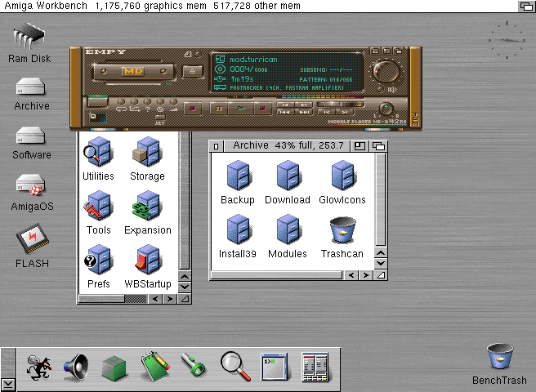Pause the module playback
This screenshot has height=392, width=536.
[x=219, y=109]
